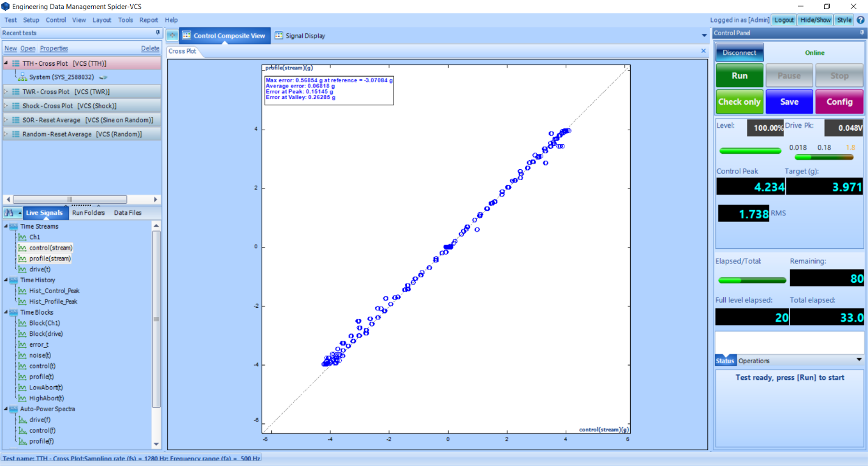Select the Control Composite View tab
The image size is (868, 466).
224,36
